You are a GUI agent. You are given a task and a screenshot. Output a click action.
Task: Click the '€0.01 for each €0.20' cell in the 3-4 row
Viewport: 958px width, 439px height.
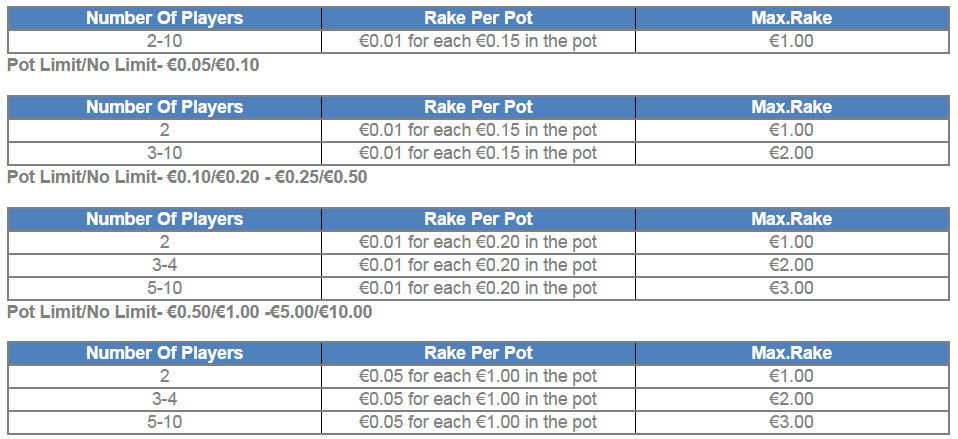(478, 265)
